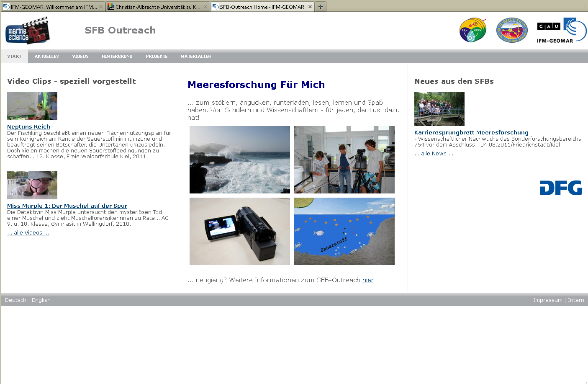Click the blue Subduction SFB 574 logo

click(511, 30)
